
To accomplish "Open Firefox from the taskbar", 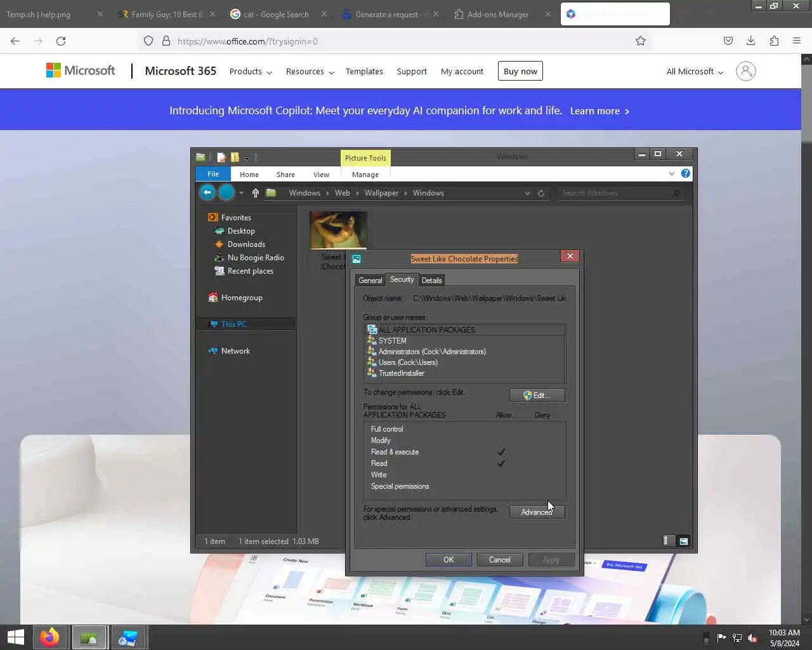I will 49,637.
